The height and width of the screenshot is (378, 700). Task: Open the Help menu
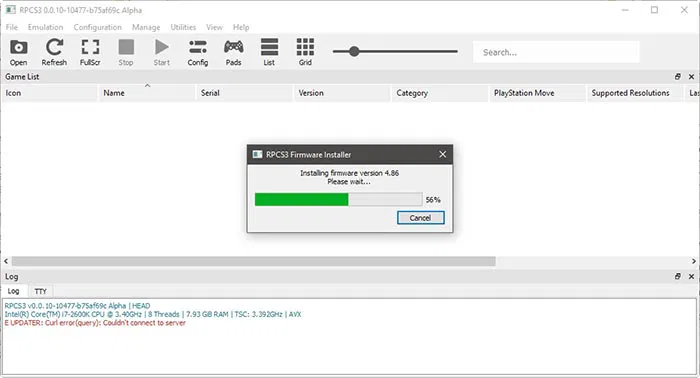[241, 27]
